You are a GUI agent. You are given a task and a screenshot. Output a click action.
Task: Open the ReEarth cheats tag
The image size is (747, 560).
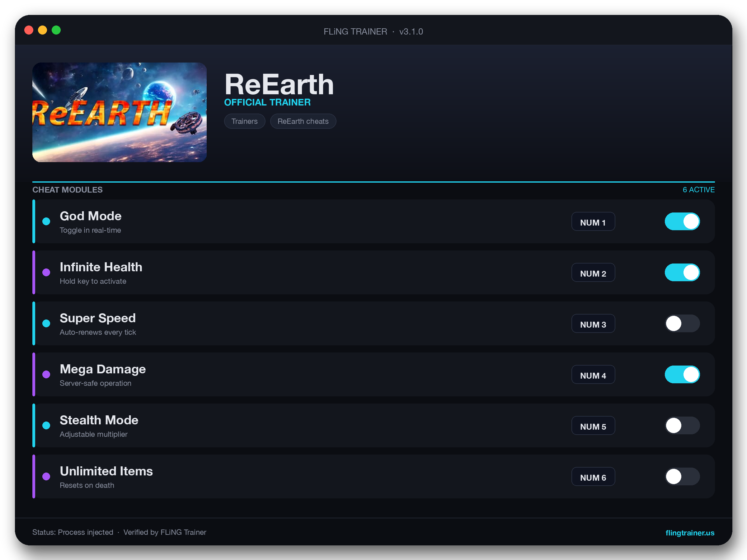[x=303, y=121]
